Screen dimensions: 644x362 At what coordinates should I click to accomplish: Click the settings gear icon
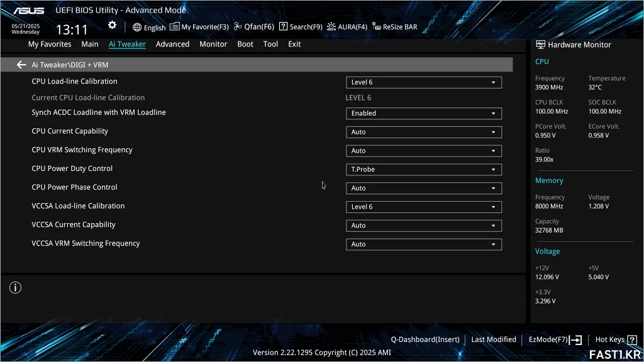tap(112, 25)
